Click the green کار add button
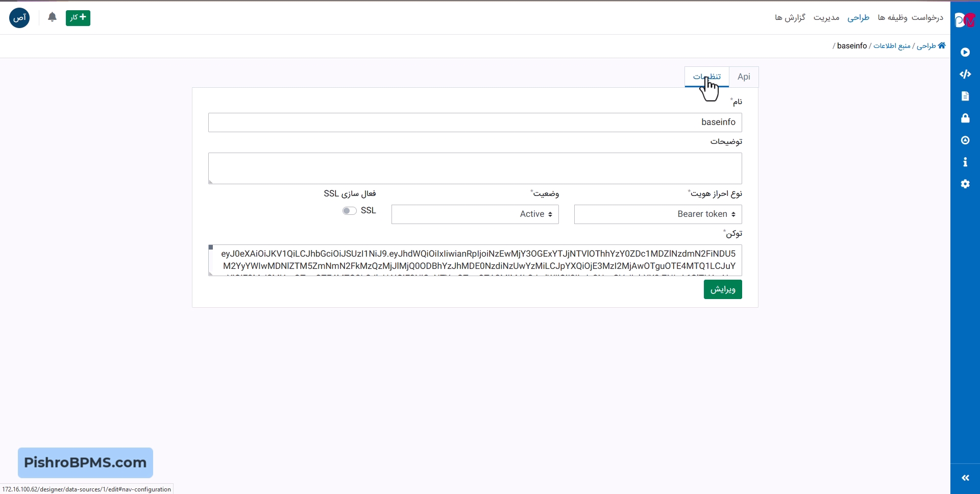The image size is (980, 494). 78,18
